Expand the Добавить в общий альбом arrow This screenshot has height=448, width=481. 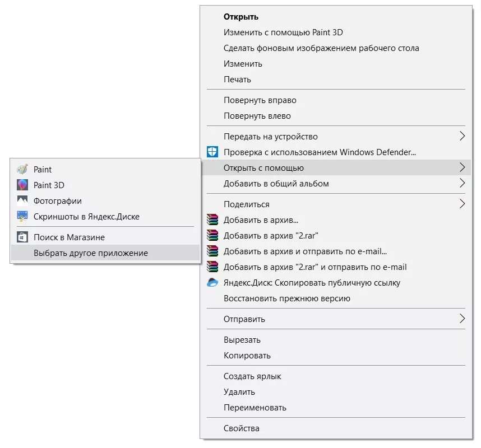pyautogui.click(x=462, y=183)
